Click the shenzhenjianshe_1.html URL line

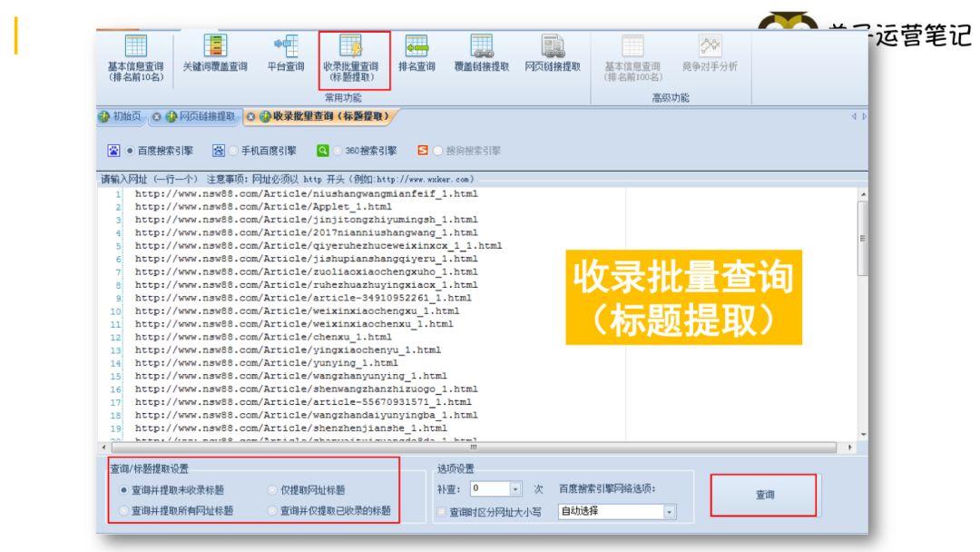[x=290, y=429]
